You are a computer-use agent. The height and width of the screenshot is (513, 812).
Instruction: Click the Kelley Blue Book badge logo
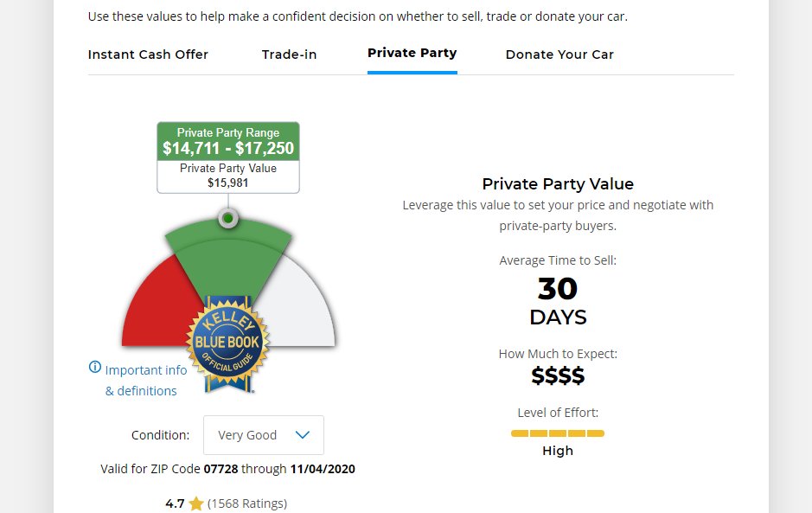pos(227,344)
